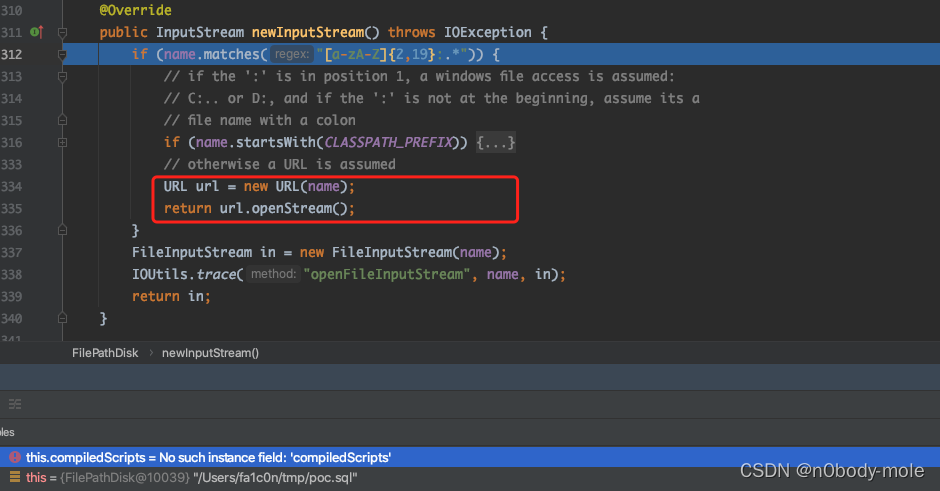The height and width of the screenshot is (491, 940).
Task: Click the layout settings icon above the variables panel
Action: [x=15, y=404]
